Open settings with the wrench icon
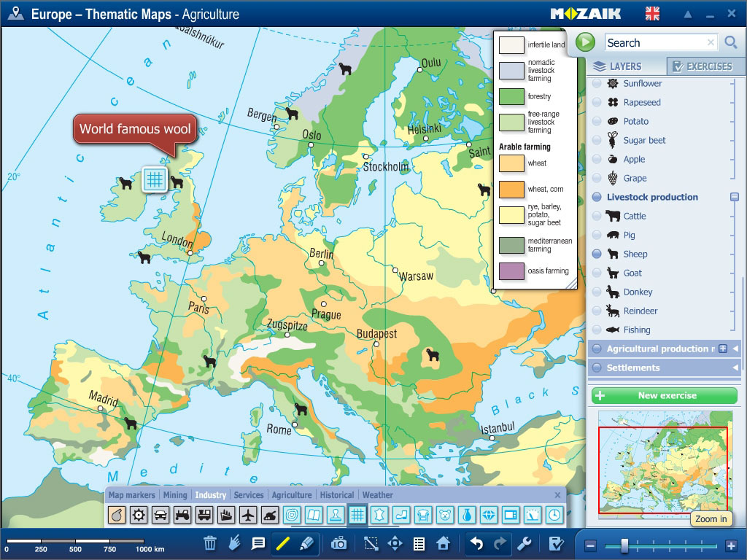747x560 pixels. [523, 543]
